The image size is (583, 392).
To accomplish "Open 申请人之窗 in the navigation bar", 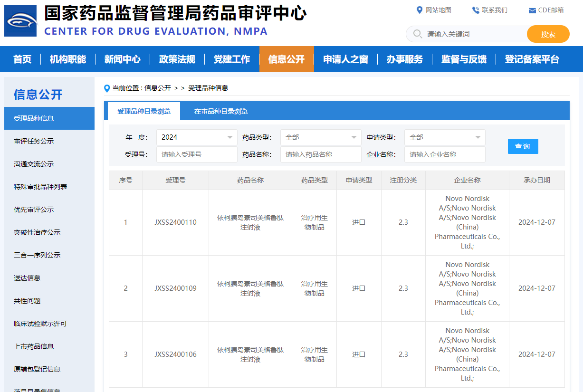I will [346, 59].
